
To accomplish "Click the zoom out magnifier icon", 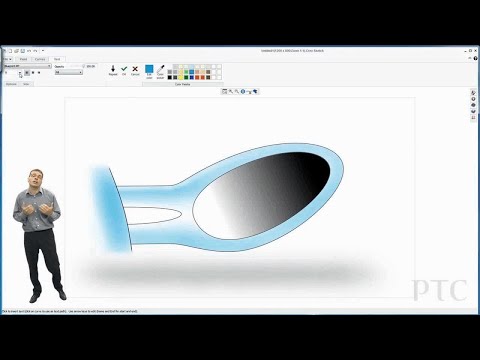I will 237,91.
